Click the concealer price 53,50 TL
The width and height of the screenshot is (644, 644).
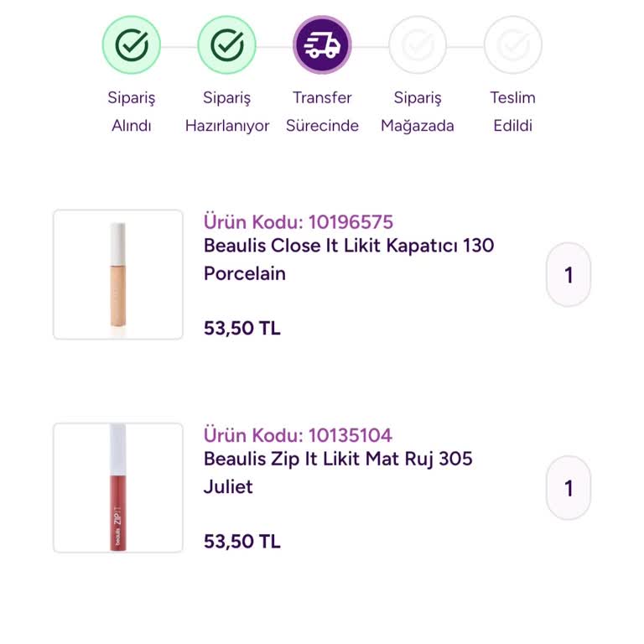tap(242, 328)
